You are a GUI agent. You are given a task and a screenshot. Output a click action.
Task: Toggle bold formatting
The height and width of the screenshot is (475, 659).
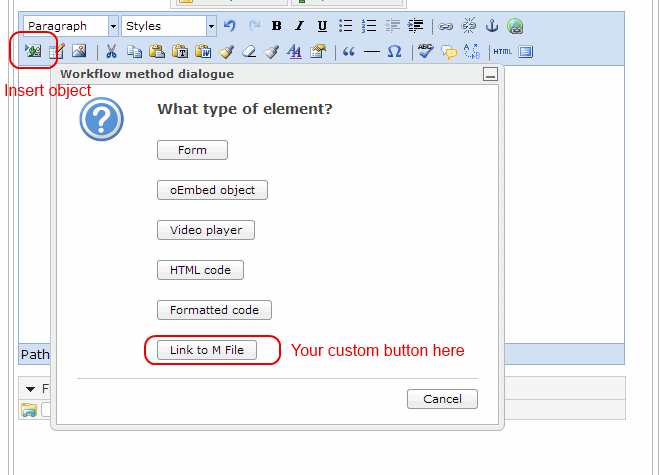coord(276,26)
